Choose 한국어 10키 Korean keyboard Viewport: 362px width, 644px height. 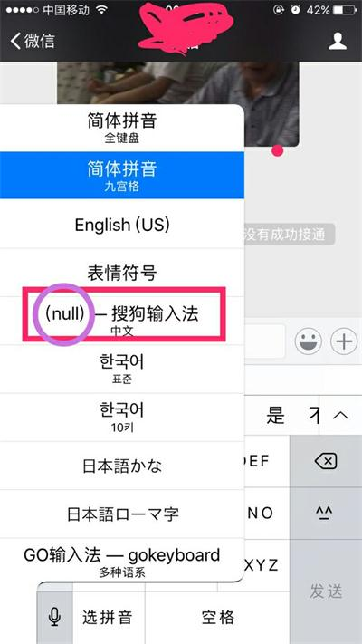pyautogui.click(x=122, y=418)
